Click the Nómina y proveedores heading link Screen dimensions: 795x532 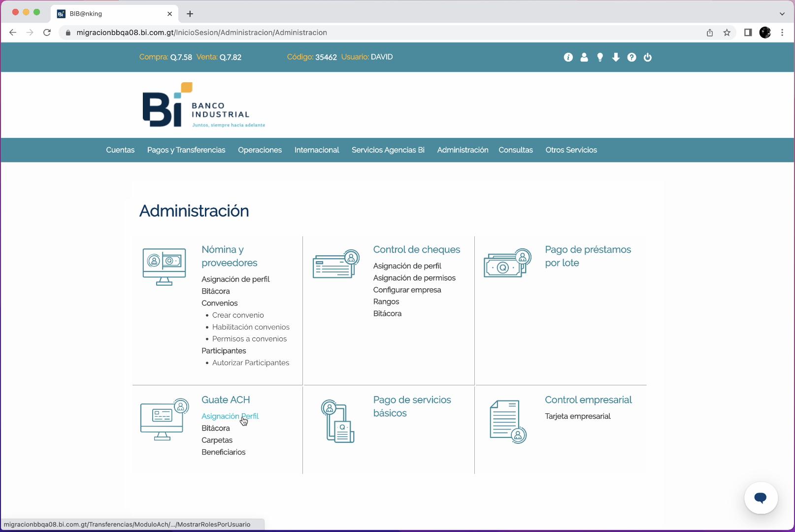tap(230, 256)
